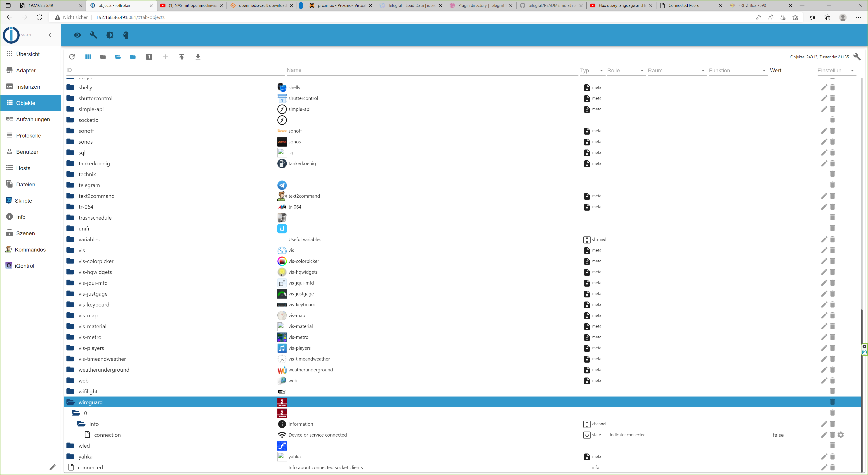868x475 pixels.
Task: Toggle theme brightness icon in header
Action: click(109, 35)
